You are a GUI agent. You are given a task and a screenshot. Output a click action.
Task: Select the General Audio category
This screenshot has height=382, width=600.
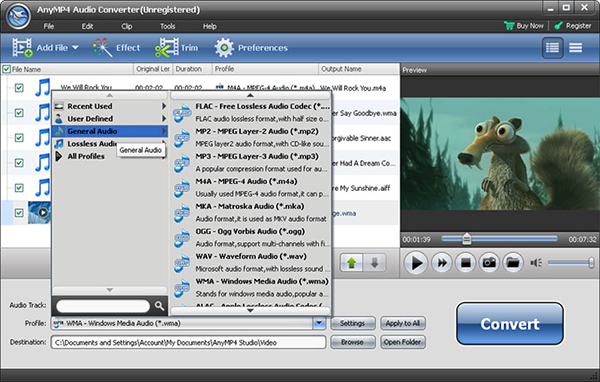click(x=110, y=131)
